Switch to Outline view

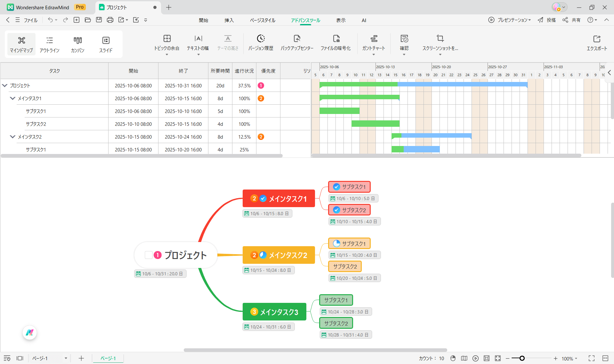pos(49,44)
